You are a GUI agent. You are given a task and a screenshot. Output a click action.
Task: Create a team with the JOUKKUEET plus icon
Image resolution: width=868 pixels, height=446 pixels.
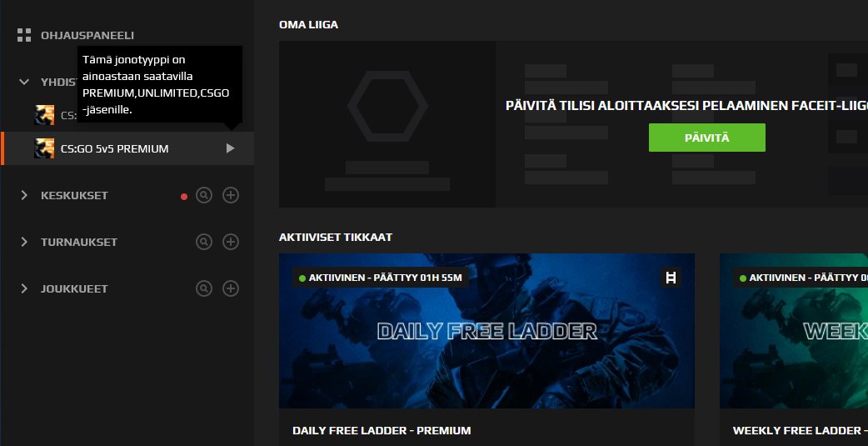point(231,288)
